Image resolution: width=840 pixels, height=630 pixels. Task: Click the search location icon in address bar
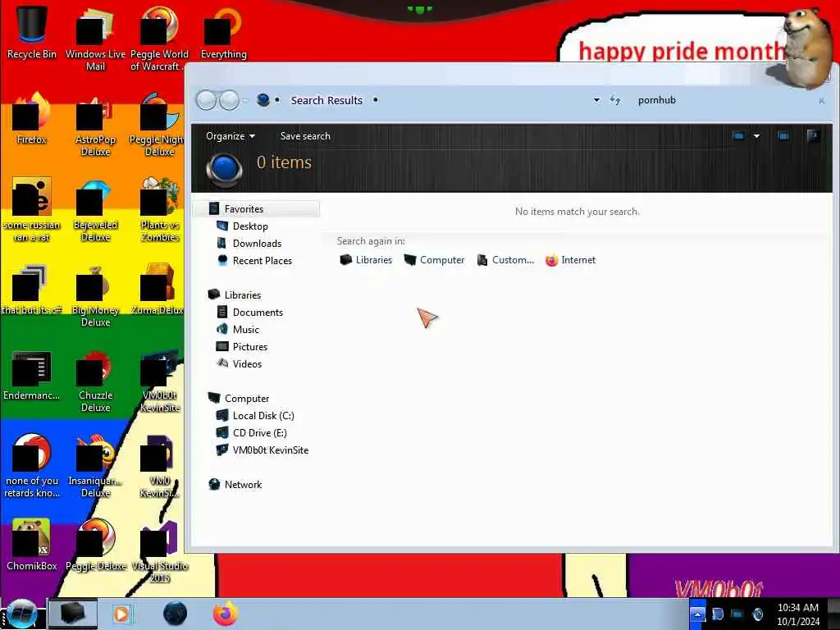(x=263, y=100)
